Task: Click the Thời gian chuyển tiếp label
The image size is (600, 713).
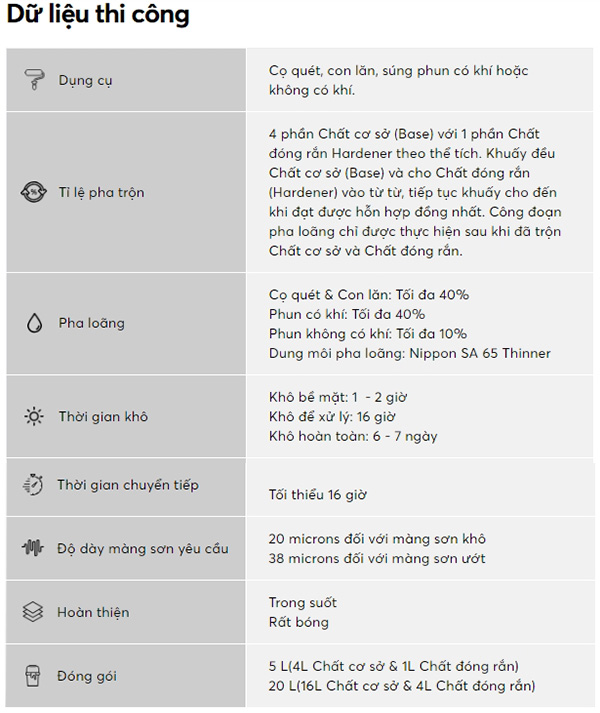Action: pos(128,485)
